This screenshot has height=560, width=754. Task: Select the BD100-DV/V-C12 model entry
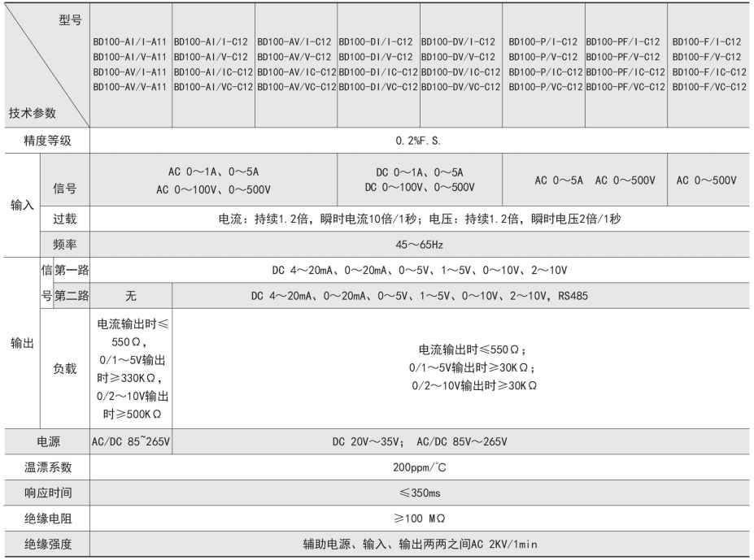pyautogui.click(x=458, y=57)
